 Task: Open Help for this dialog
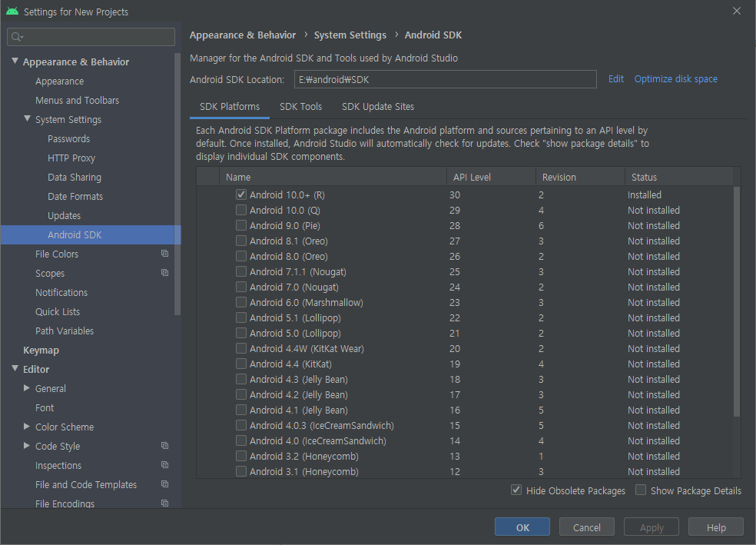[716, 527]
